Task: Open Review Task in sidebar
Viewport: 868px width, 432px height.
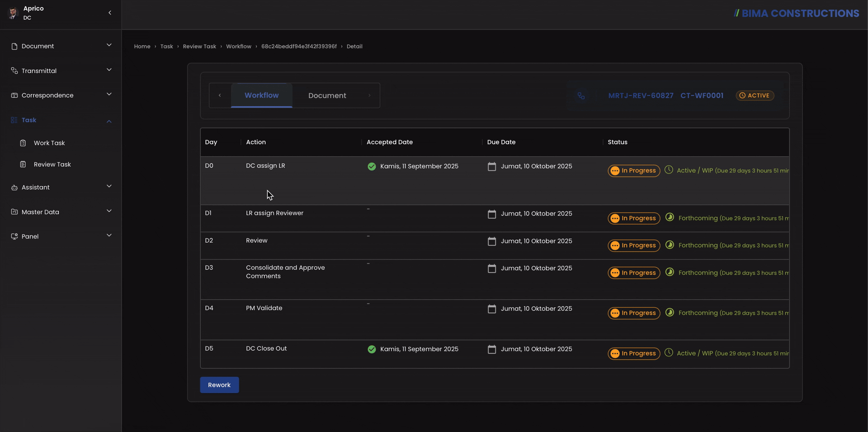Action: (52, 164)
